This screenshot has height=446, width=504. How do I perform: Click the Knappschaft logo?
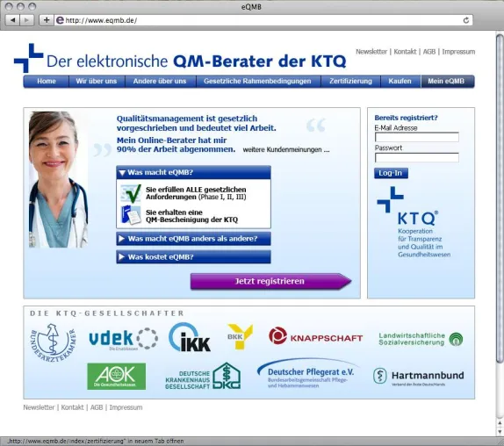click(315, 336)
